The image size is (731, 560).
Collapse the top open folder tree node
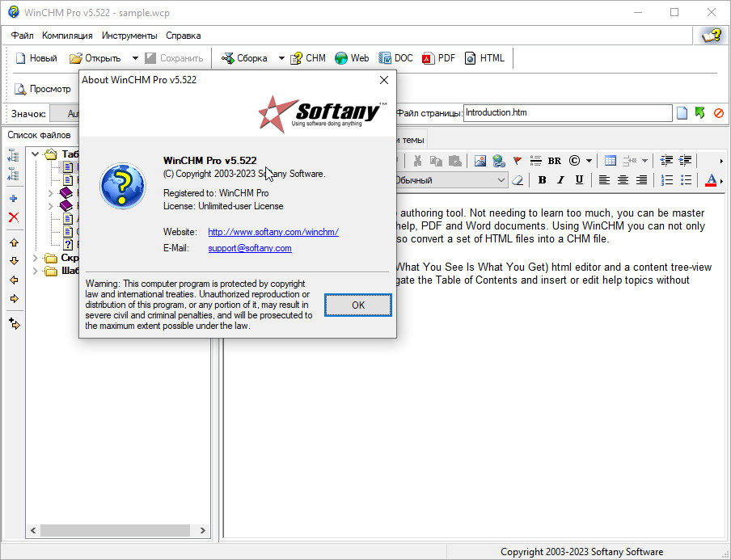tap(35, 154)
